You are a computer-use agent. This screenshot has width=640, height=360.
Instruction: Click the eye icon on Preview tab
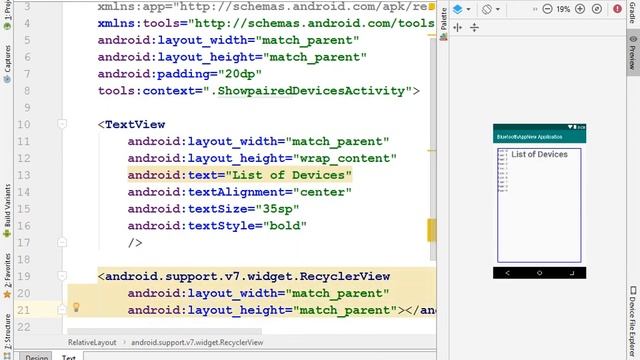633,39
